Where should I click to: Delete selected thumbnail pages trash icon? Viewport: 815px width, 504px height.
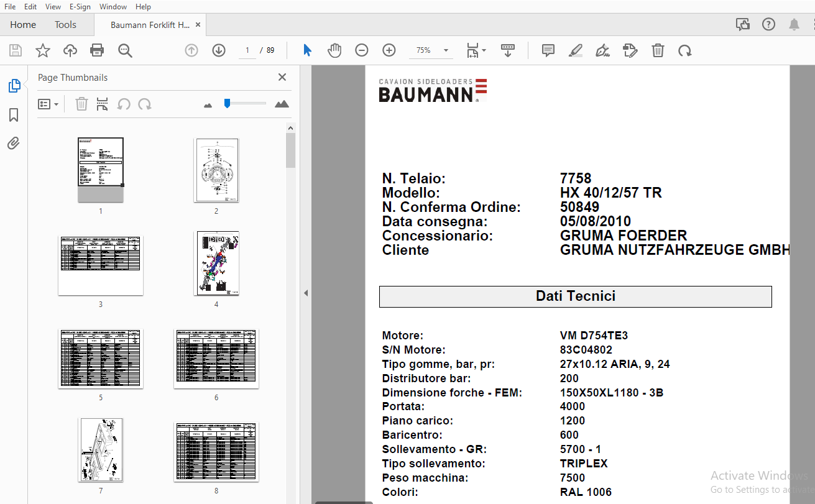[81, 104]
